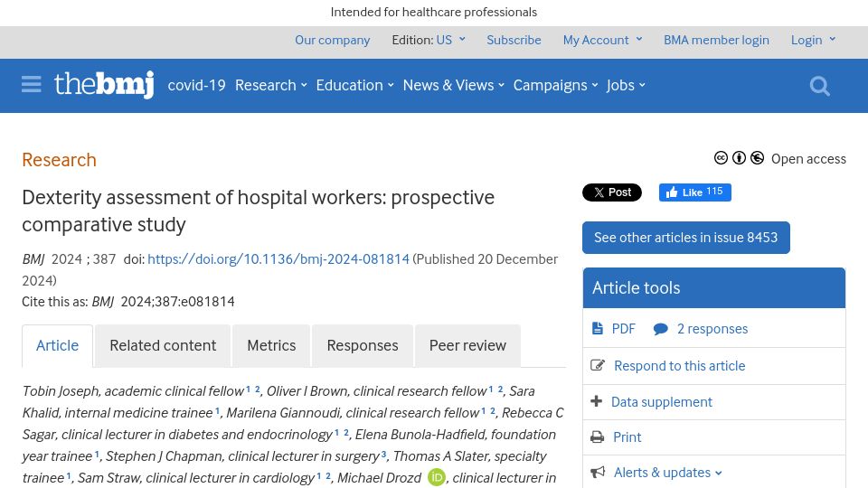Open the 2 responses link
The height and width of the screenshot is (488, 868).
coord(712,329)
